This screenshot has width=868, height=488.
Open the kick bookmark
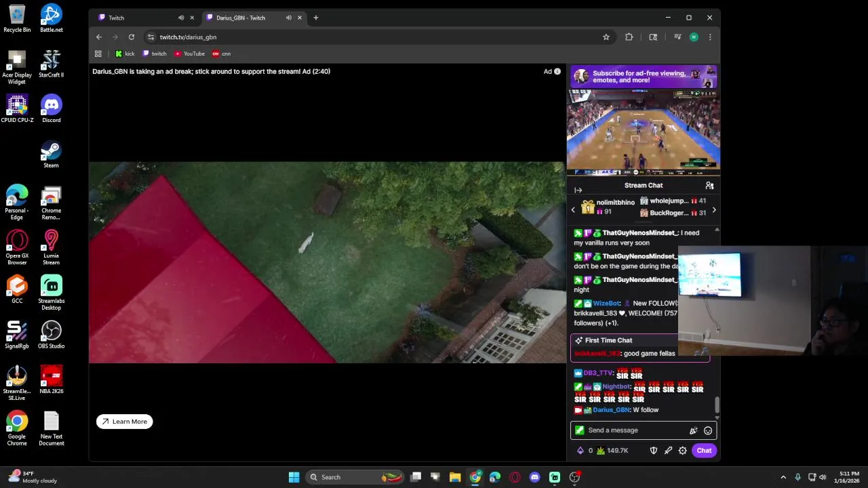[x=125, y=54]
